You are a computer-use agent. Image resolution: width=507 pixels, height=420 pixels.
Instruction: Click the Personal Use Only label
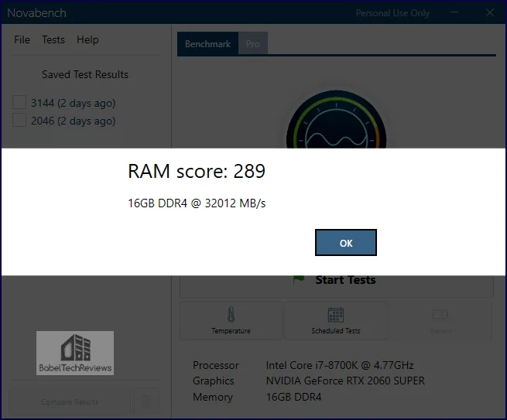[392, 13]
